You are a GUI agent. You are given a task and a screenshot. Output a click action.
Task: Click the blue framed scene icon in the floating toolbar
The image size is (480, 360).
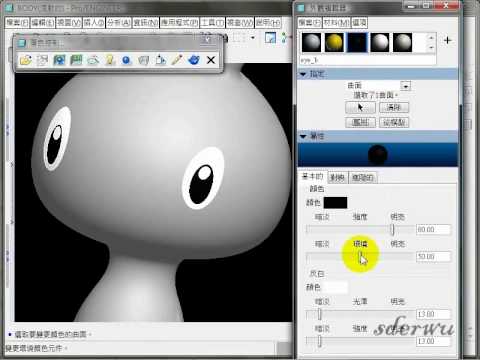click(59, 60)
